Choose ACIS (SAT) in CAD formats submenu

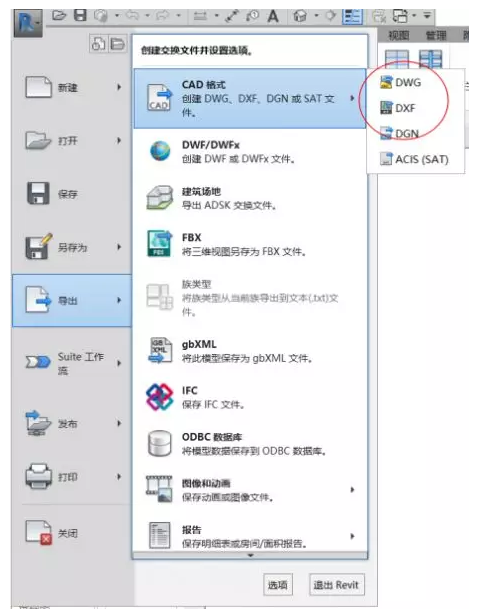pos(415,160)
